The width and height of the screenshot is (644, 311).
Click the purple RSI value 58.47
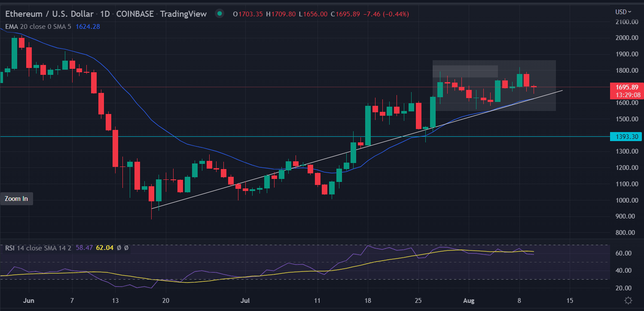click(84, 248)
